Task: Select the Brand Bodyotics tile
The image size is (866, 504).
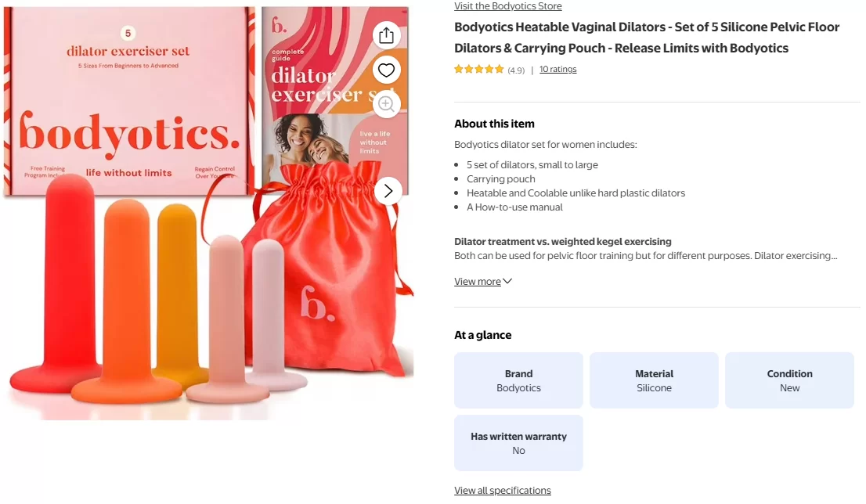Action: [x=518, y=380]
